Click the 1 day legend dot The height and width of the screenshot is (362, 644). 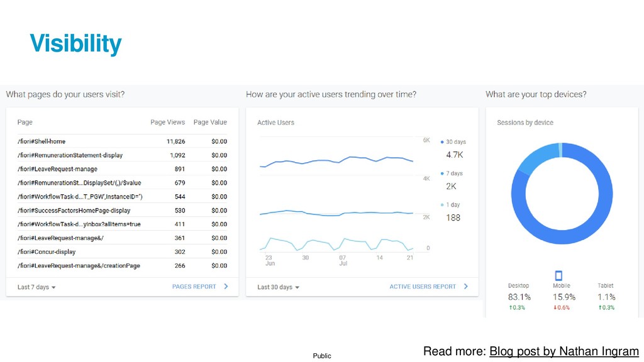point(442,205)
